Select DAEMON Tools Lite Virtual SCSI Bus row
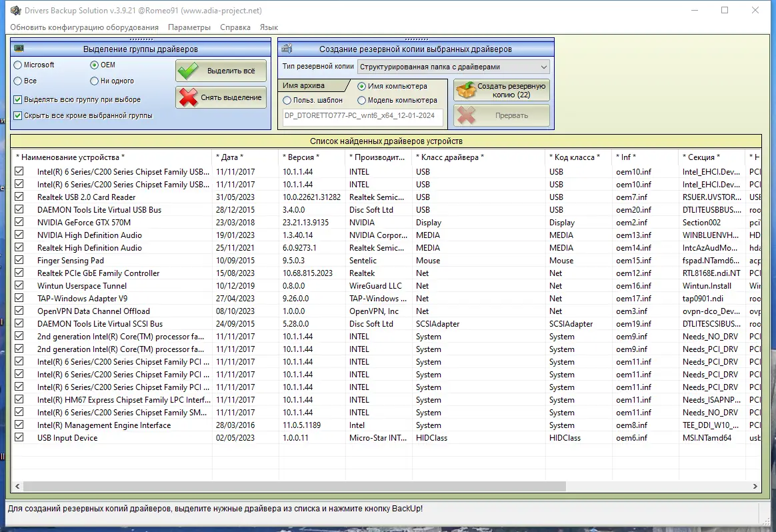The width and height of the screenshot is (776, 532). 386,323
